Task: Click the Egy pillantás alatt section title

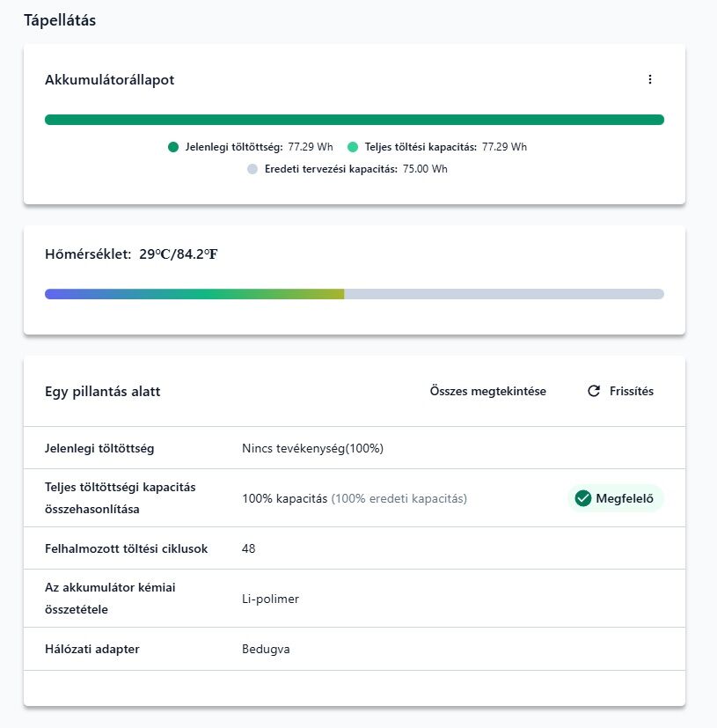Action: (103, 392)
